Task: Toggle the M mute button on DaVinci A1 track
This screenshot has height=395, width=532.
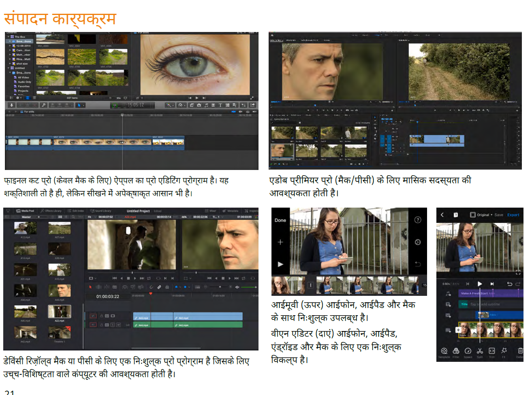Action: (118, 325)
